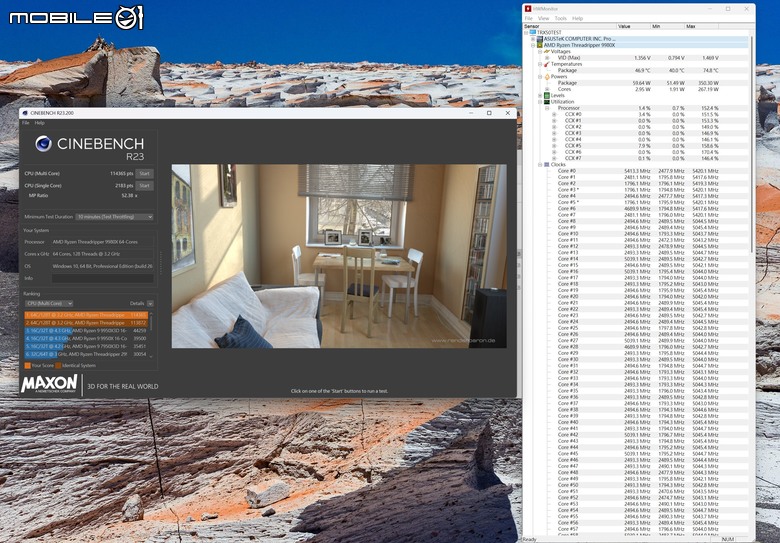Image resolution: width=780 pixels, height=543 pixels.
Task: Collapse the TRX50TEST tree root
Action: [x=526, y=32]
